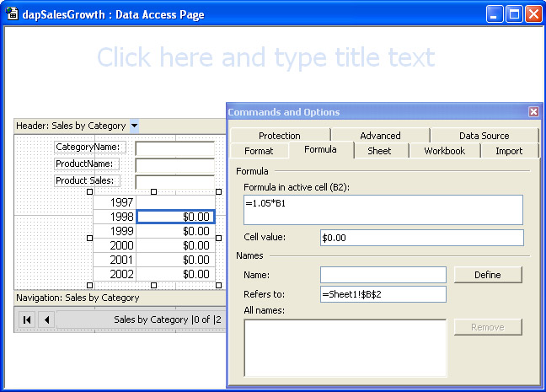Click the title text placeholder
The image size is (546, 392).
point(265,57)
